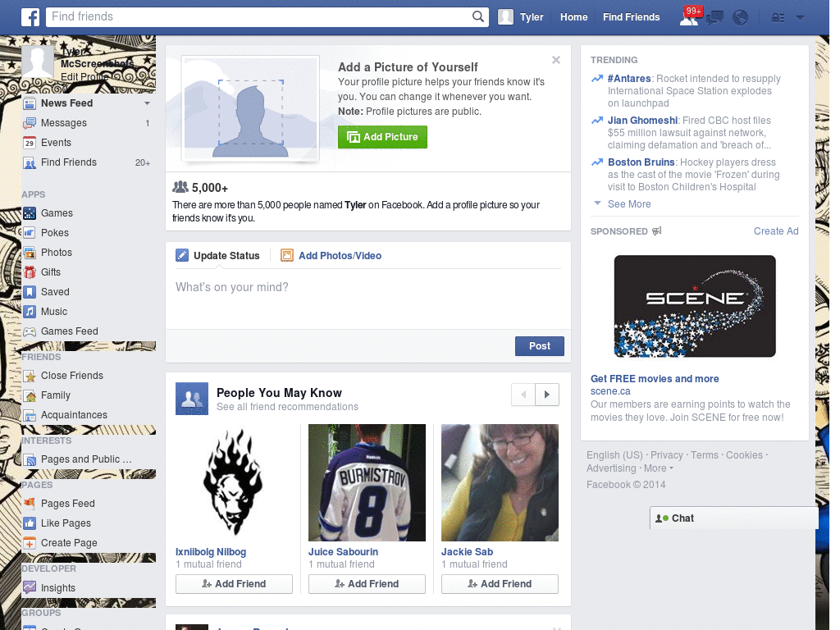Click the search magnifier icon
840x630 pixels.
coord(478,16)
